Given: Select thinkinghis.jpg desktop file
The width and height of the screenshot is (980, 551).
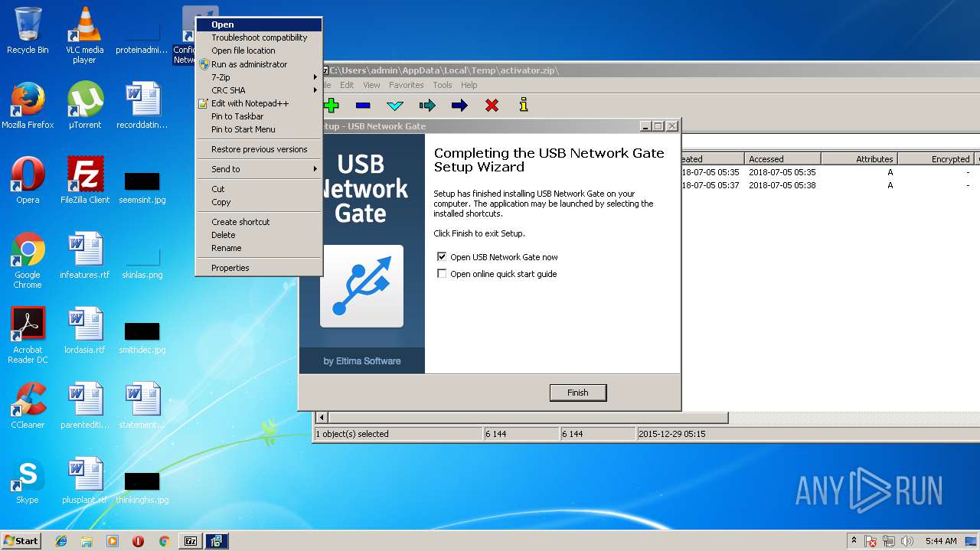Looking at the screenshot, I should coord(142,487).
